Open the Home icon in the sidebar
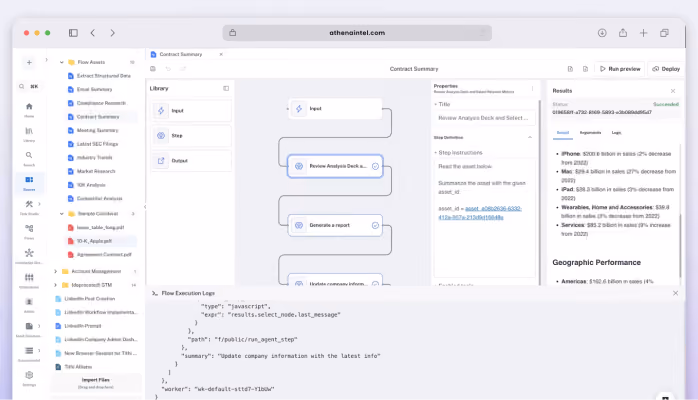Image resolution: width=698 pixels, height=400 pixels. 29,106
